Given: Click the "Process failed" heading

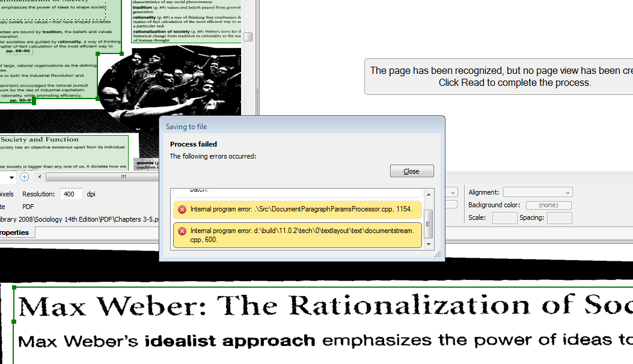Looking at the screenshot, I should coord(194,144).
